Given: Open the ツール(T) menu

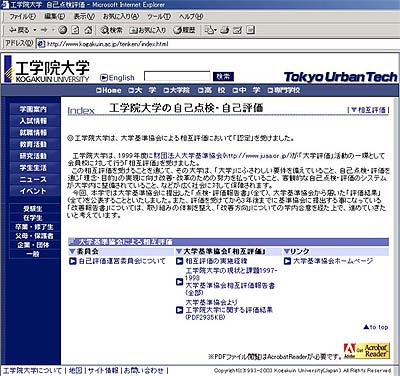Looking at the screenshot, I should (159, 16).
